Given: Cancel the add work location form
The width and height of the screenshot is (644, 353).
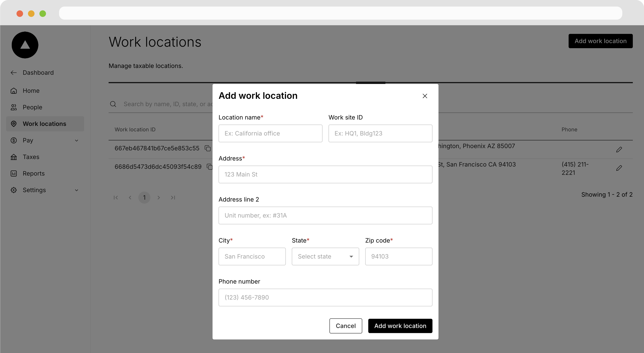Looking at the screenshot, I should (x=345, y=326).
